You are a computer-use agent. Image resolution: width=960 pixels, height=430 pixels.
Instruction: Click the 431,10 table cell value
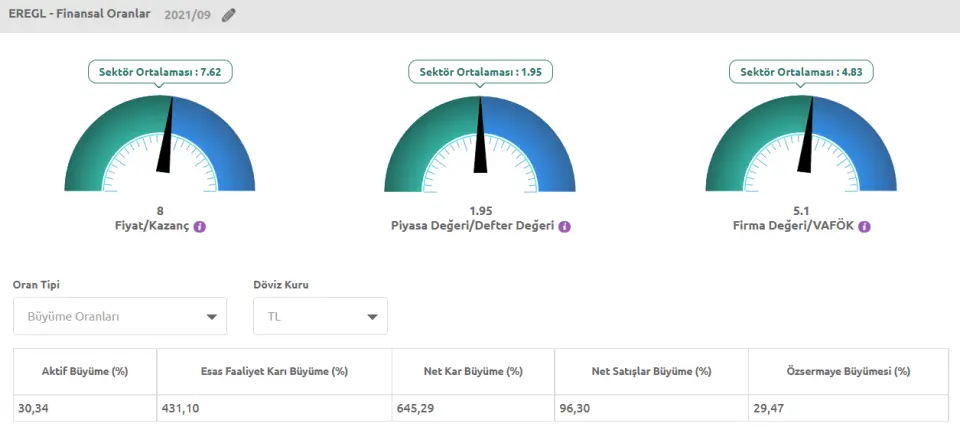tap(181, 408)
